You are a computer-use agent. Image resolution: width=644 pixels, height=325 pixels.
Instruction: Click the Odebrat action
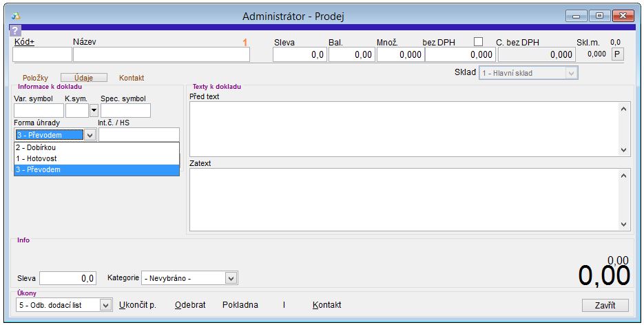coord(190,305)
